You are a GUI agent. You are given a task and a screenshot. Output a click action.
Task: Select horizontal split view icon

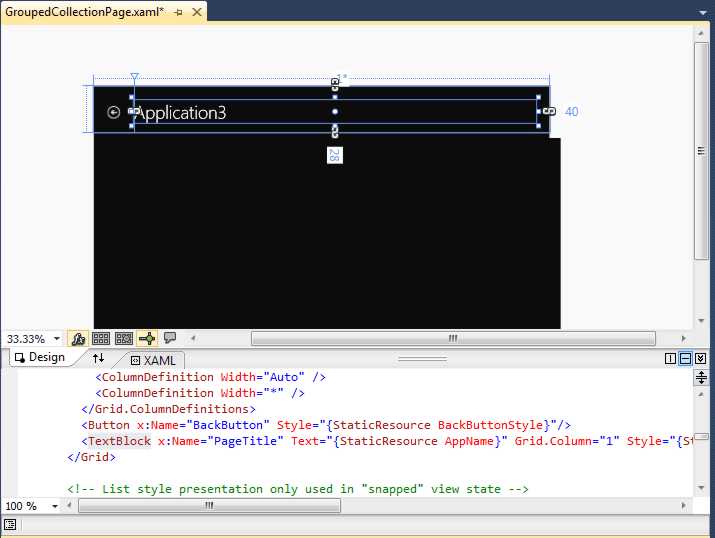point(685,359)
